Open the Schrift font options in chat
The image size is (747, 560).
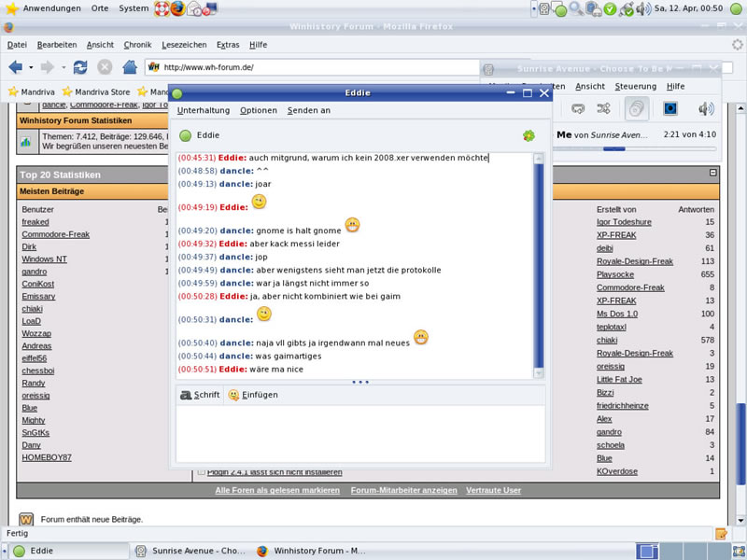[x=200, y=395]
